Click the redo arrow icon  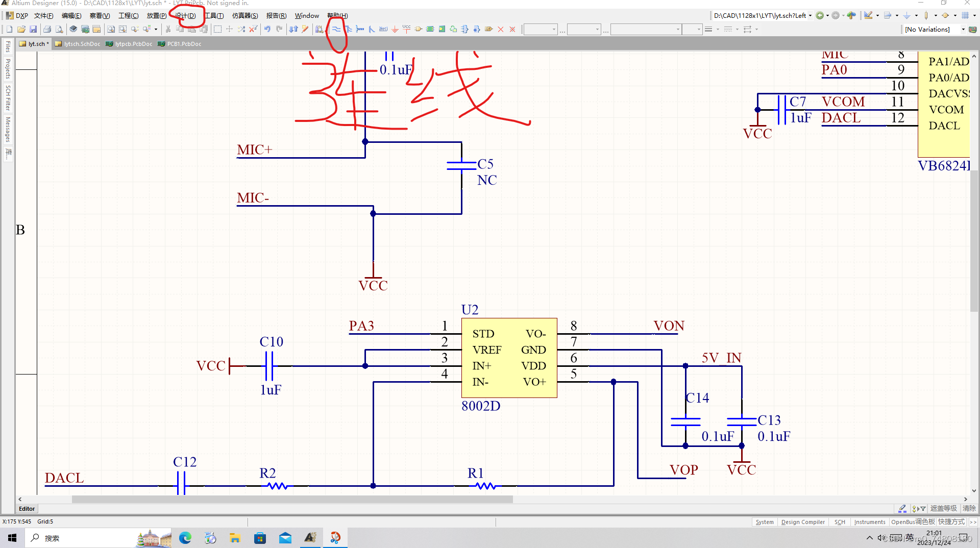(279, 29)
